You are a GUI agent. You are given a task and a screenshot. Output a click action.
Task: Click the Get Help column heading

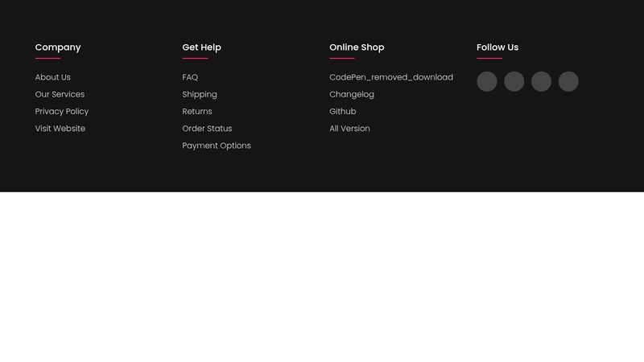202,47
